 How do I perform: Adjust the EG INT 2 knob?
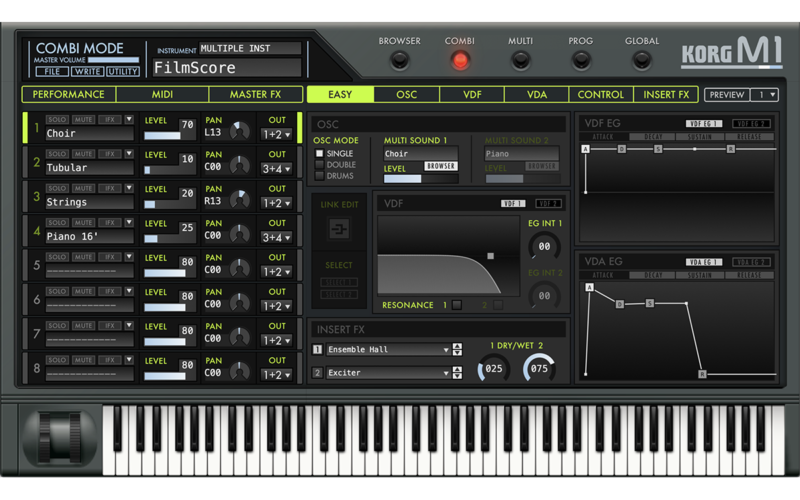544,296
